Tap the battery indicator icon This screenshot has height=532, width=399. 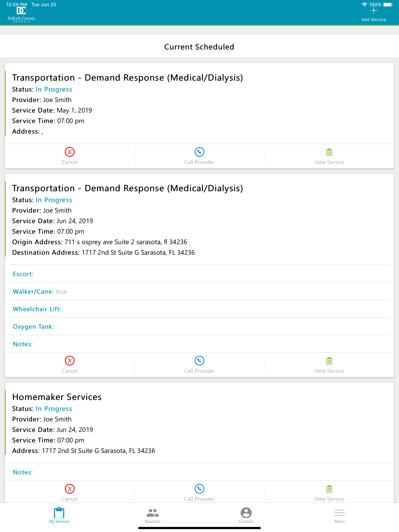coord(388,4)
